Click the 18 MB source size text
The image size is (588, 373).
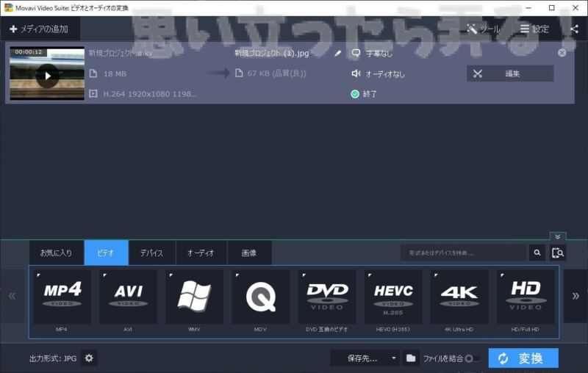[x=115, y=73]
